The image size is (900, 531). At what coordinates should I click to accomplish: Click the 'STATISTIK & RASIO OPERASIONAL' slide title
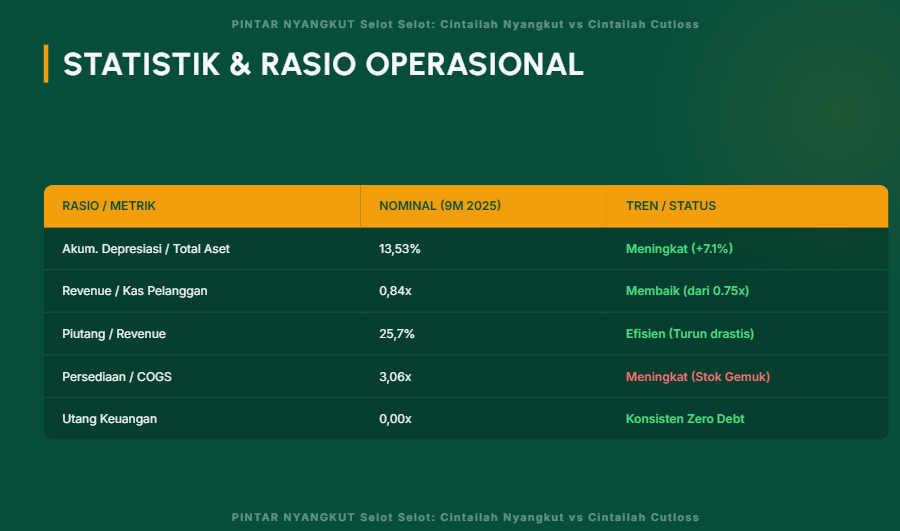coord(323,64)
